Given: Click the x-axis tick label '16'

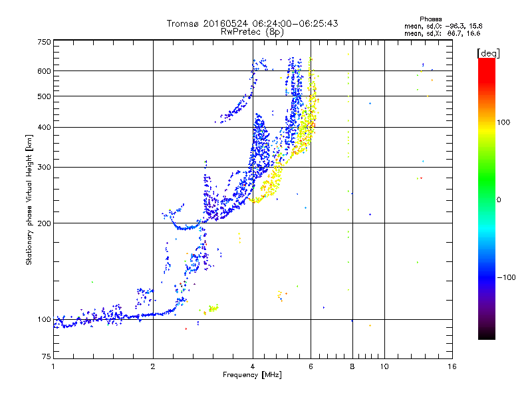Looking at the screenshot, I should pyautogui.click(x=452, y=366).
